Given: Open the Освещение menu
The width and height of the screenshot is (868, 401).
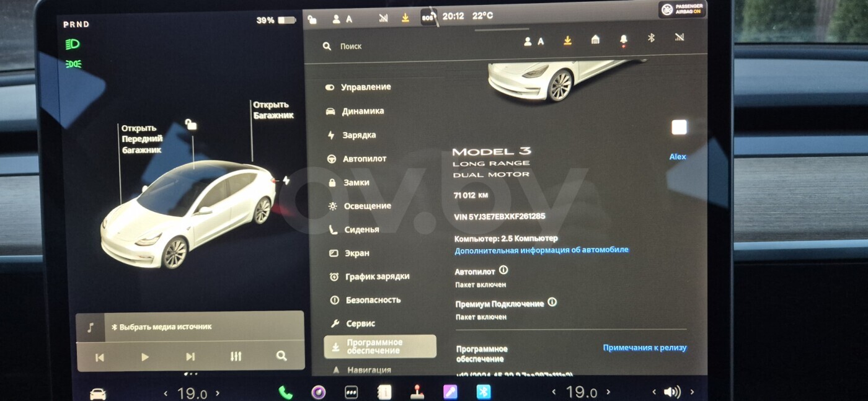Looking at the screenshot, I should [360, 206].
